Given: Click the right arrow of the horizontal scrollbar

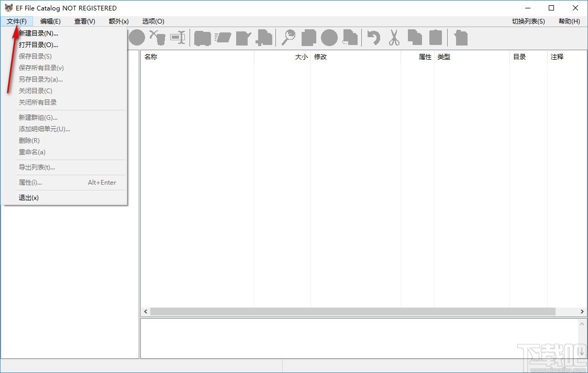Looking at the screenshot, I should 581,311.
